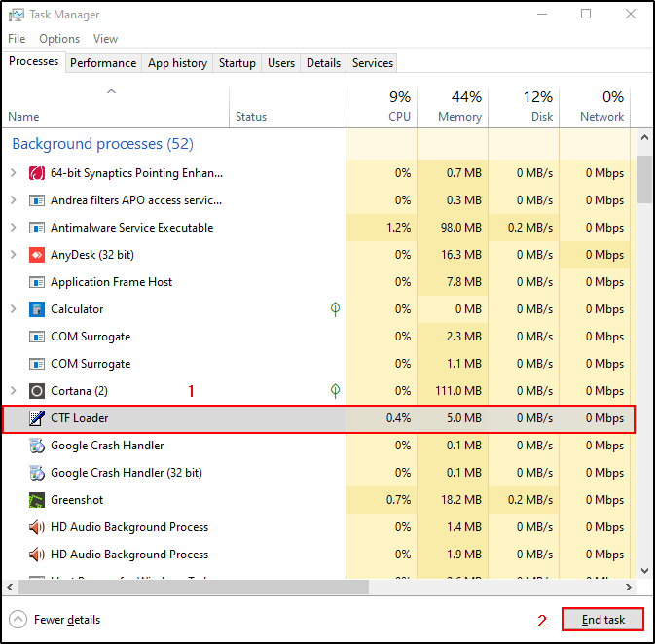Click the Antimalware Service Executable icon
This screenshot has height=644, width=655.
click(37, 228)
